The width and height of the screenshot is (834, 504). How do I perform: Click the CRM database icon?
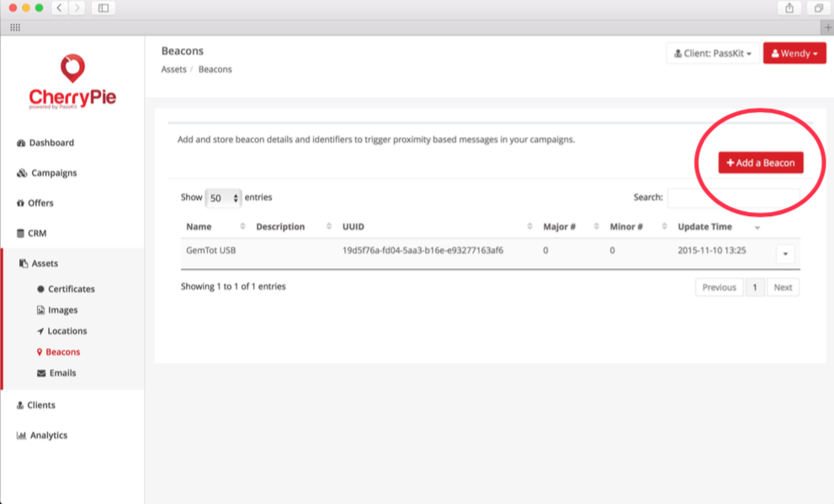click(x=20, y=233)
